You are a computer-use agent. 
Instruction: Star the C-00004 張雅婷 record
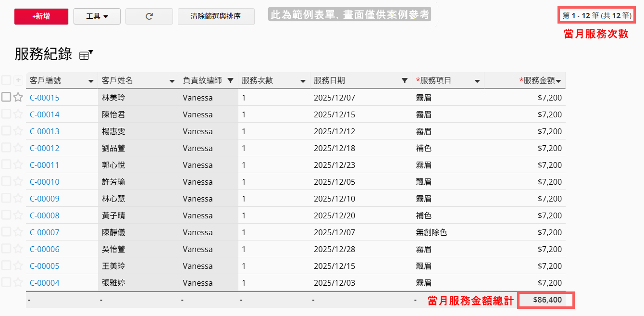(18, 283)
